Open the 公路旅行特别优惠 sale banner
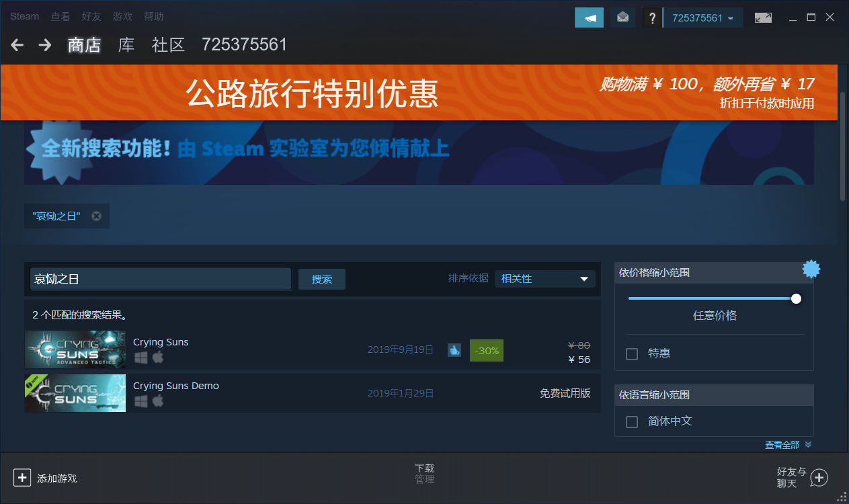Viewport: 849px width, 504px height. (x=419, y=93)
